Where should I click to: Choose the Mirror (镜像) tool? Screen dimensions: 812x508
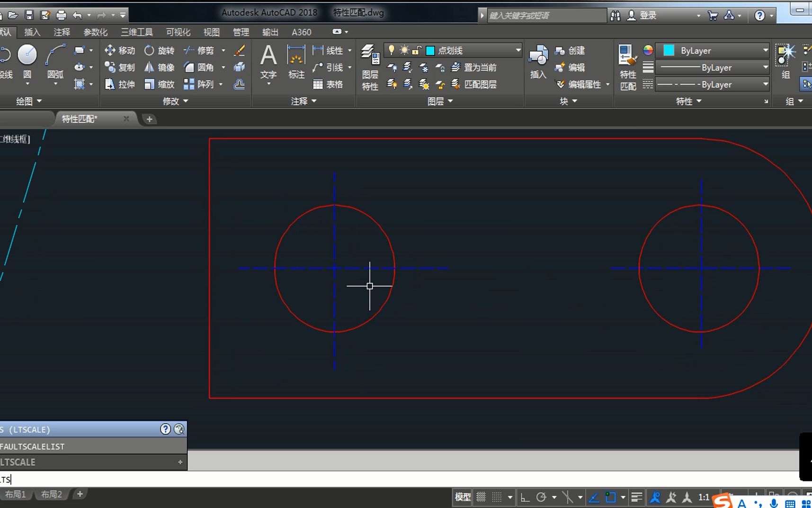pyautogui.click(x=160, y=67)
